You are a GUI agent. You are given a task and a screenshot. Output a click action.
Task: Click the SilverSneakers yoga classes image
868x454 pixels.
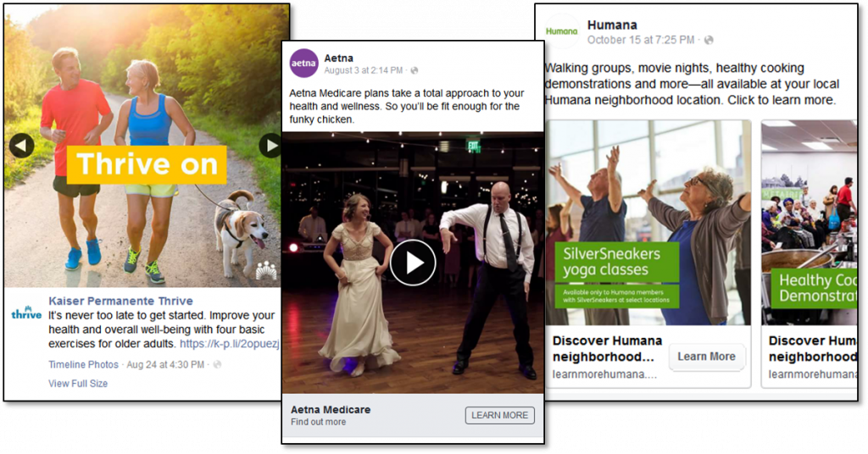click(x=648, y=222)
